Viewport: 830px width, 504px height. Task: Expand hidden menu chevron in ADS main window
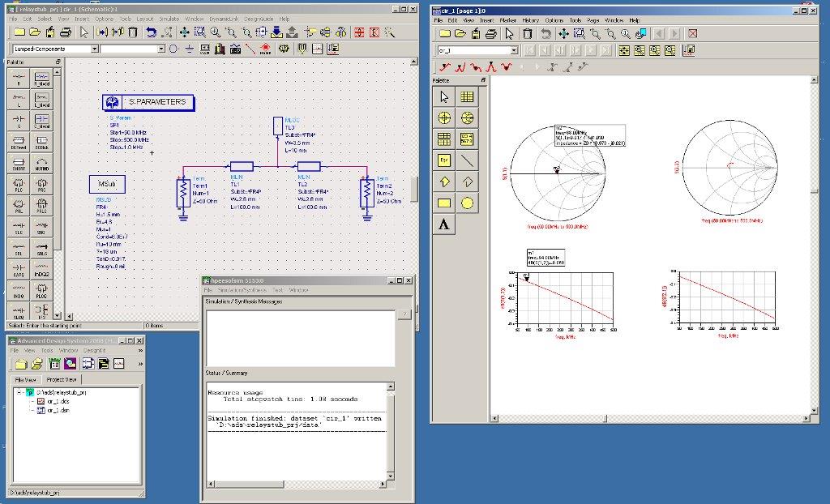point(140,351)
